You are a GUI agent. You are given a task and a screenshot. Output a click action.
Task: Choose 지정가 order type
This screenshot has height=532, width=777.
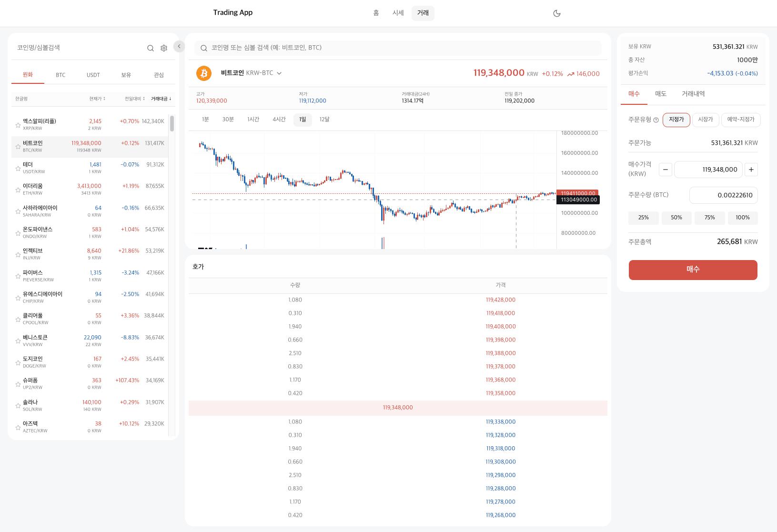point(676,120)
